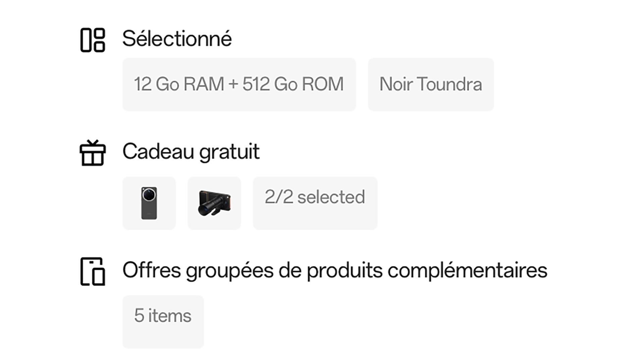Viewport: 644px width, 362px height.
Task: Select the telephoto camera lens gift image
Action: (214, 203)
